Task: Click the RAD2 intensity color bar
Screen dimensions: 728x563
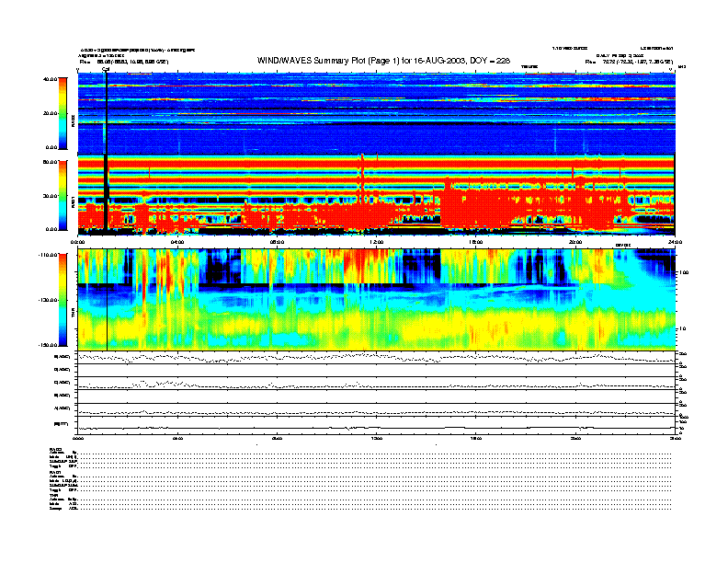Action: (x=63, y=113)
